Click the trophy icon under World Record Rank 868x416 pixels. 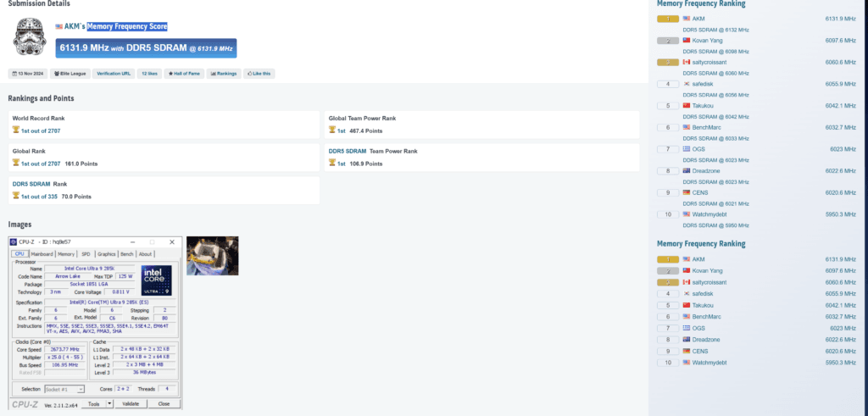tap(16, 130)
